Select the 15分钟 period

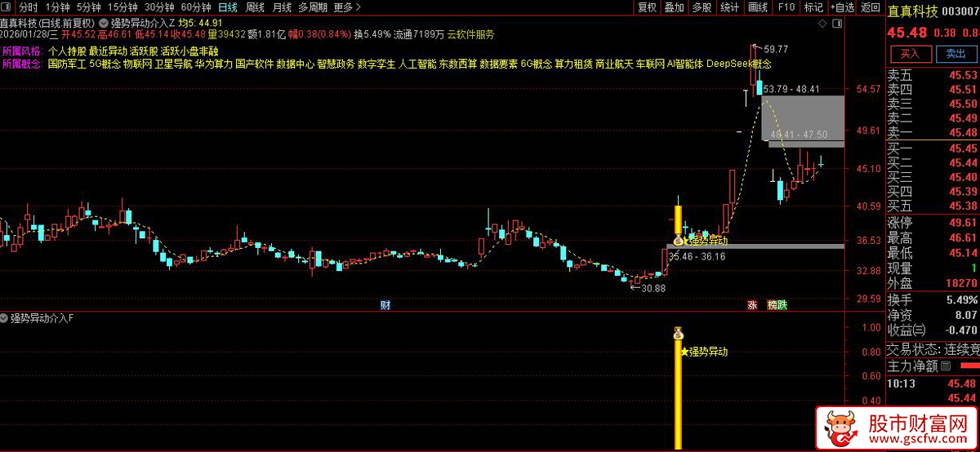122,7
